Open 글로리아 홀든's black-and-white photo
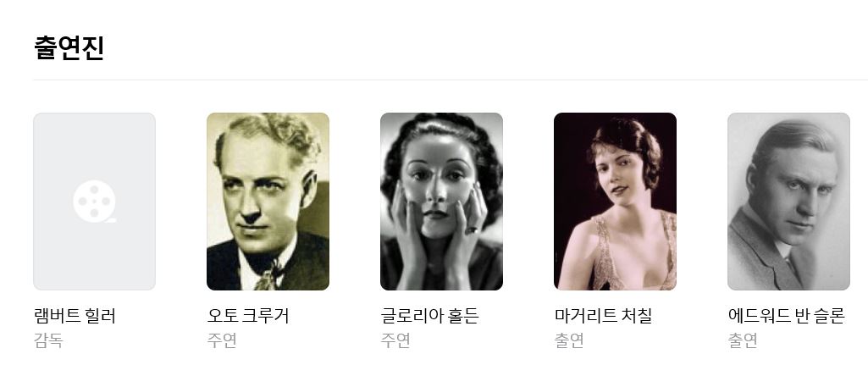The height and width of the screenshot is (387, 868). point(441,202)
